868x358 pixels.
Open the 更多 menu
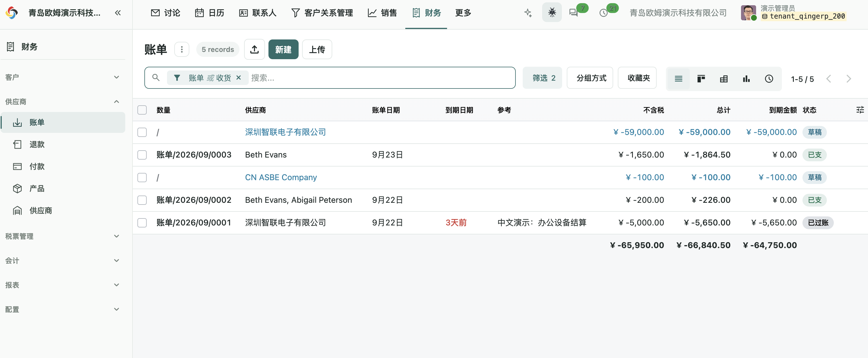pos(463,13)
